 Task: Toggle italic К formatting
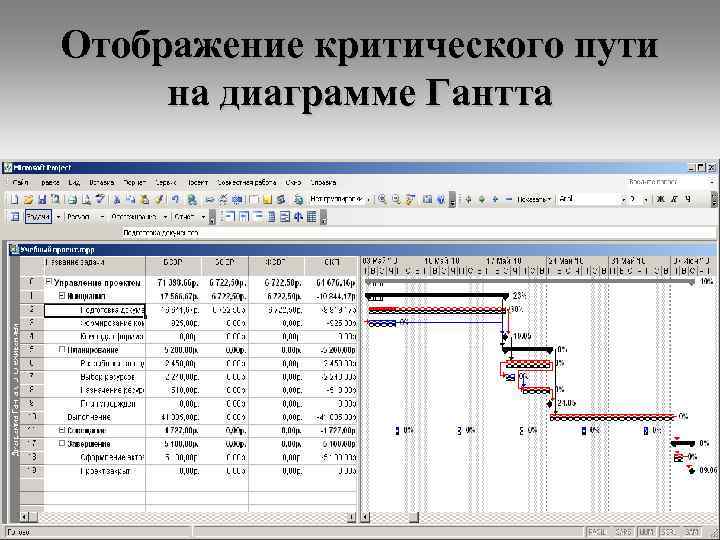675,199
